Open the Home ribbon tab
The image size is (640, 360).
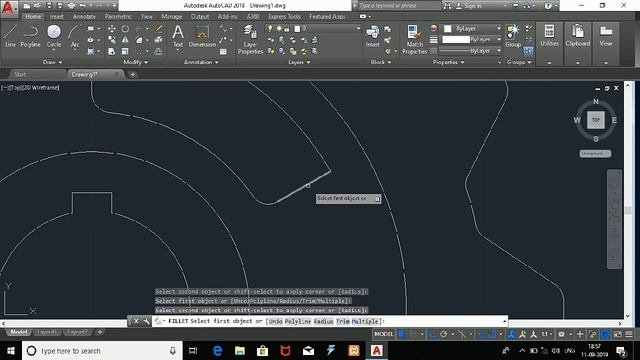(x=33, y=16)
